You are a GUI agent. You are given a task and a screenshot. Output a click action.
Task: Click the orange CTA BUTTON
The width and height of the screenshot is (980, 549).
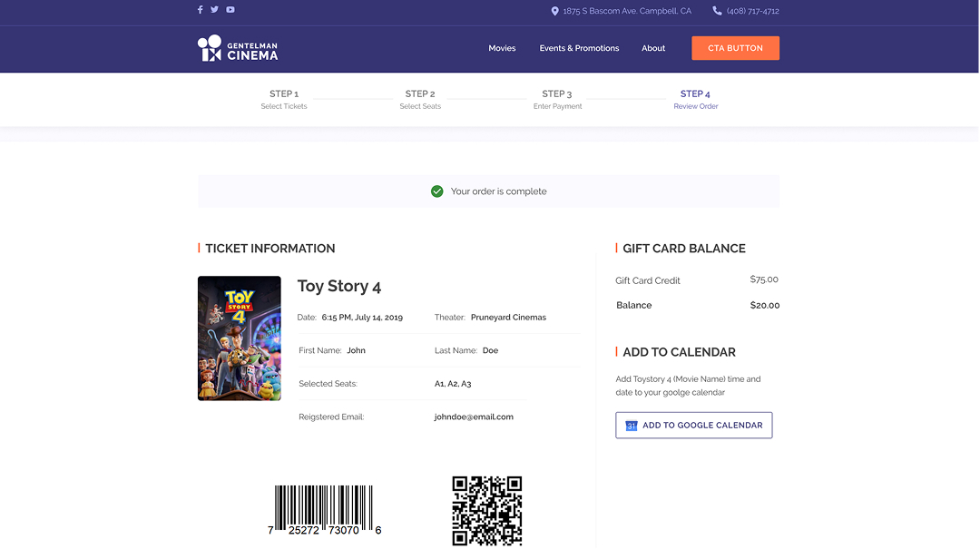coord(735,48)
